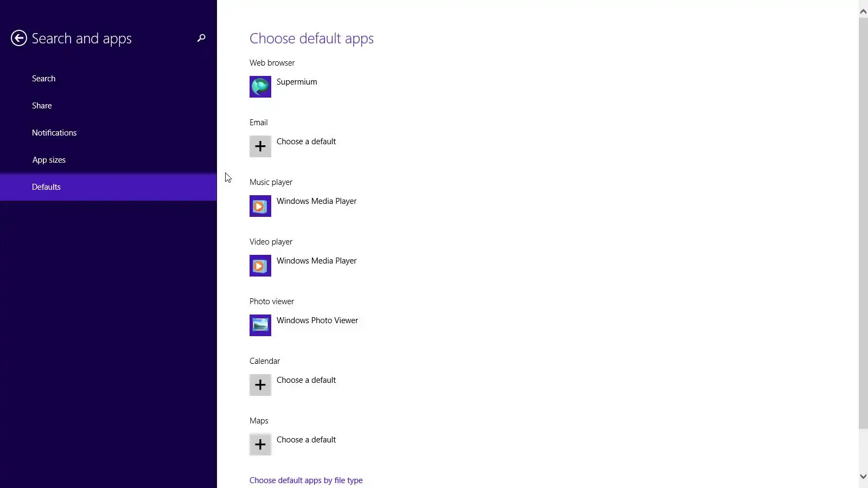
Task: Change Windows Photo Viewer default label
Action: coord(317,320)
